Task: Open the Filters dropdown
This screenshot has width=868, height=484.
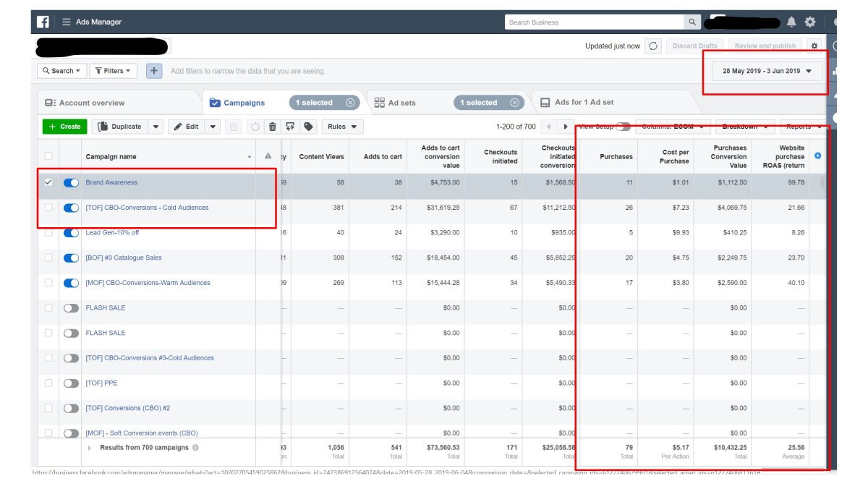Action: [x=113, y=71]
